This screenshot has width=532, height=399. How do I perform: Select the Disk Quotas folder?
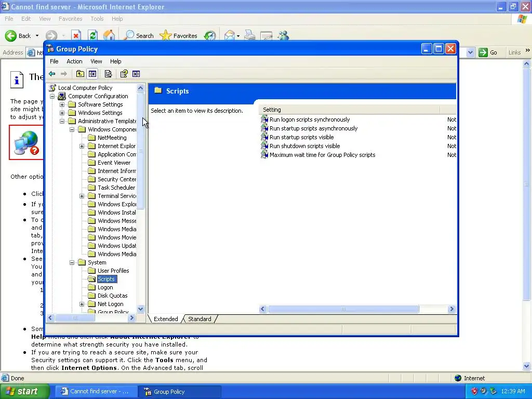112,296
